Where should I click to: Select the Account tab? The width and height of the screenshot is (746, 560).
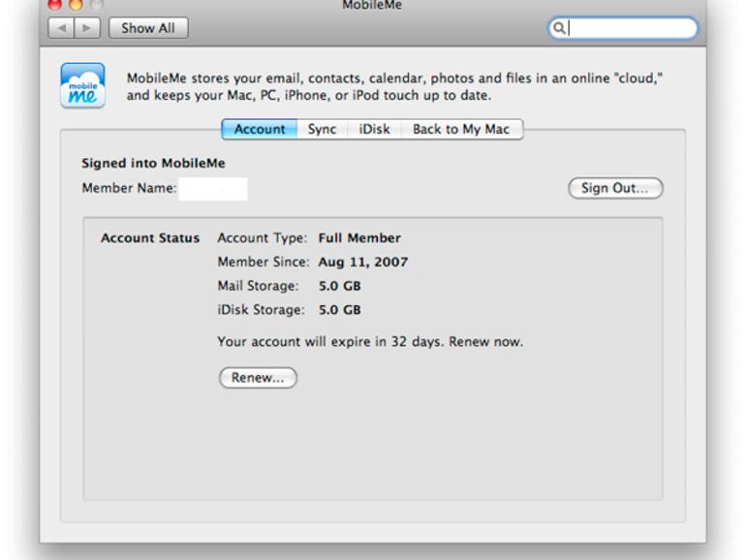260,129
